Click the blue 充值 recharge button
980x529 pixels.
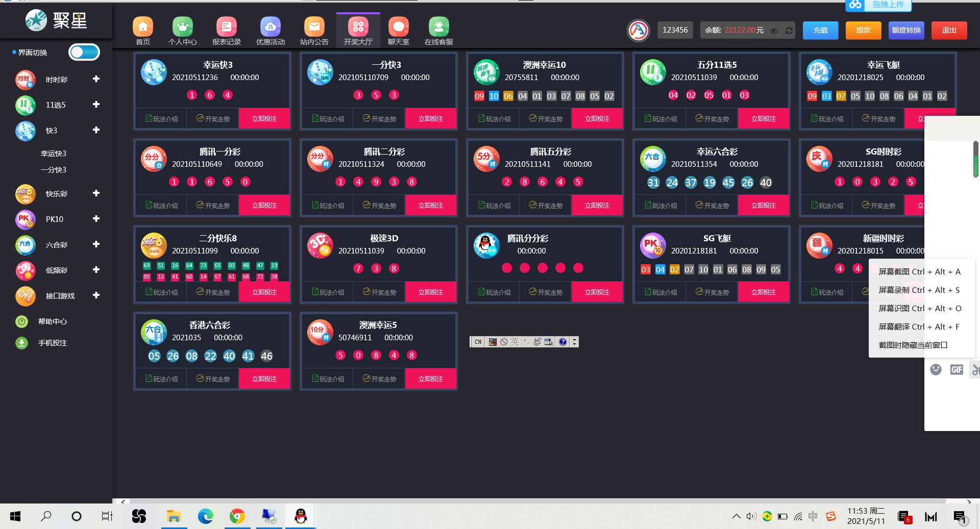820,31
